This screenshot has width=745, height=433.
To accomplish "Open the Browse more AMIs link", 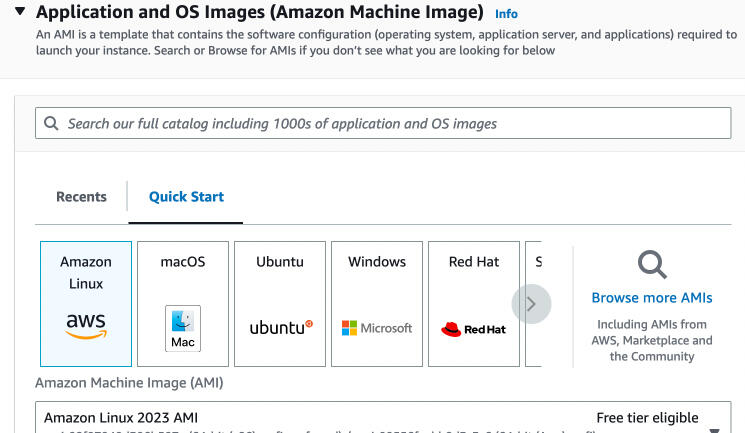I will pyautogui.click(x=652, y=298).
